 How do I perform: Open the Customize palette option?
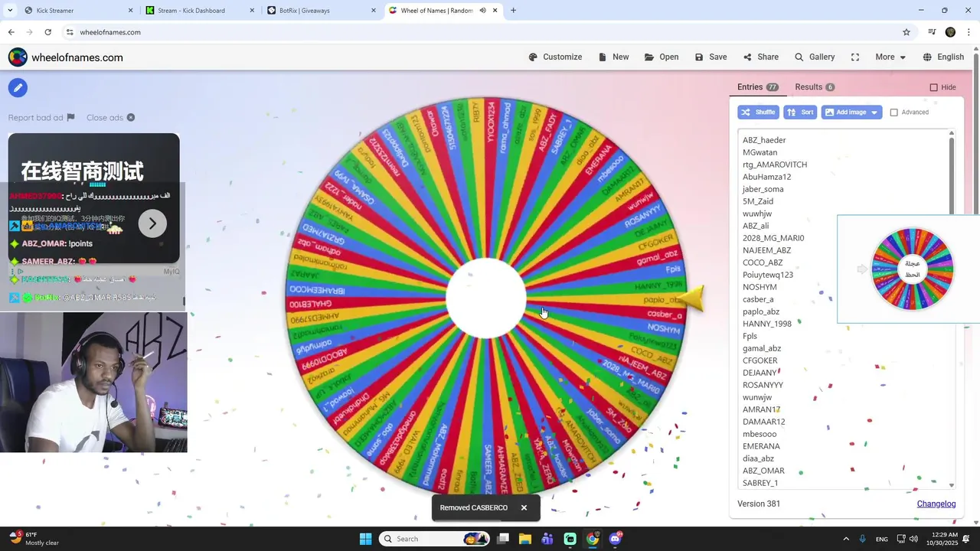pyautogui.click(x=555, y=57)
